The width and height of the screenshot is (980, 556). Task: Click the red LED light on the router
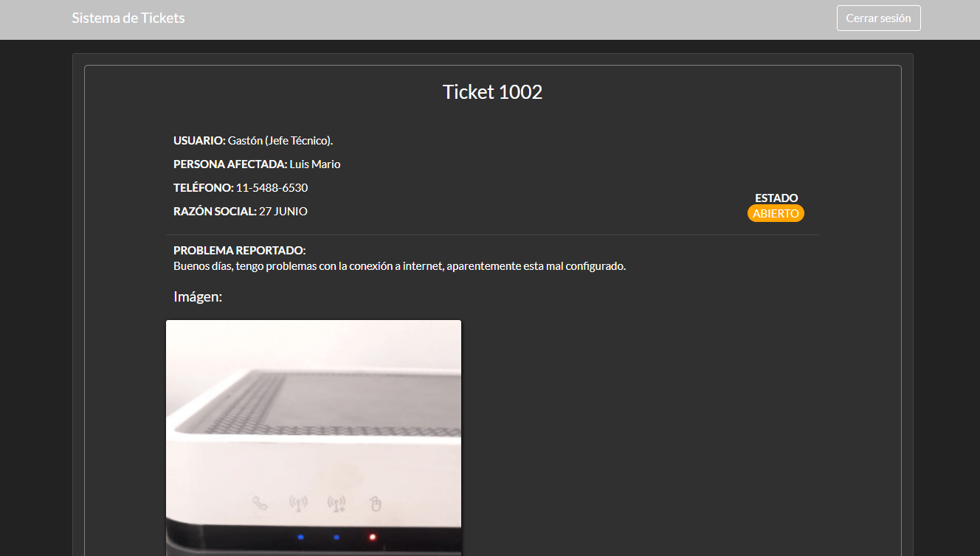[372, 538]
